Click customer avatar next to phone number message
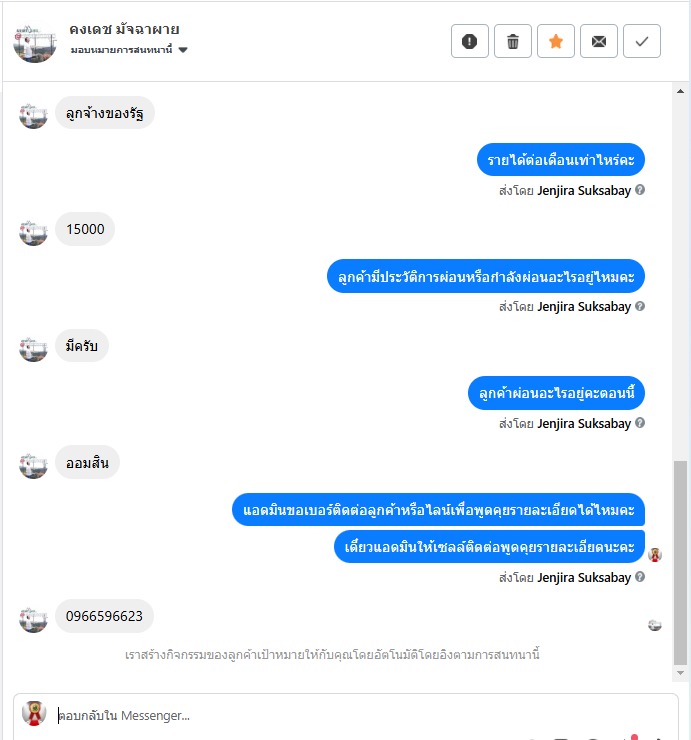Viewport: 691px width, 740px height. point(33,619)
